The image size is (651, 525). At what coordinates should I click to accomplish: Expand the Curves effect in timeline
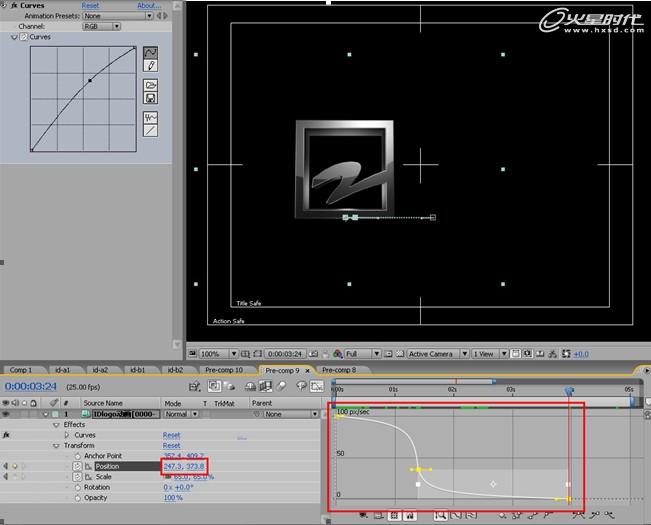67,435
